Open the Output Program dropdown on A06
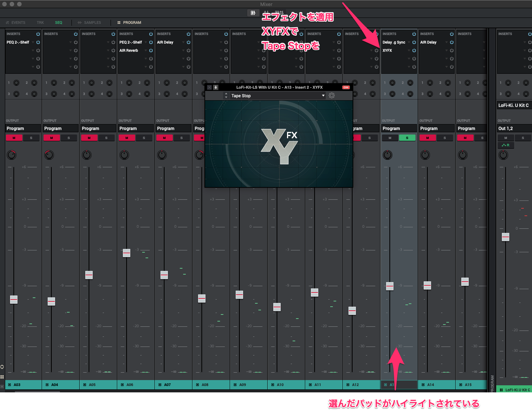The height and width of the screenshot is (411, 532). tap(136, 129)
